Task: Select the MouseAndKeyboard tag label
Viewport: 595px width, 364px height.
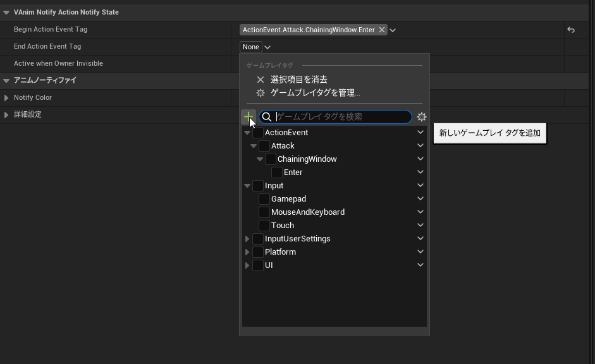Action: point(308,212)
